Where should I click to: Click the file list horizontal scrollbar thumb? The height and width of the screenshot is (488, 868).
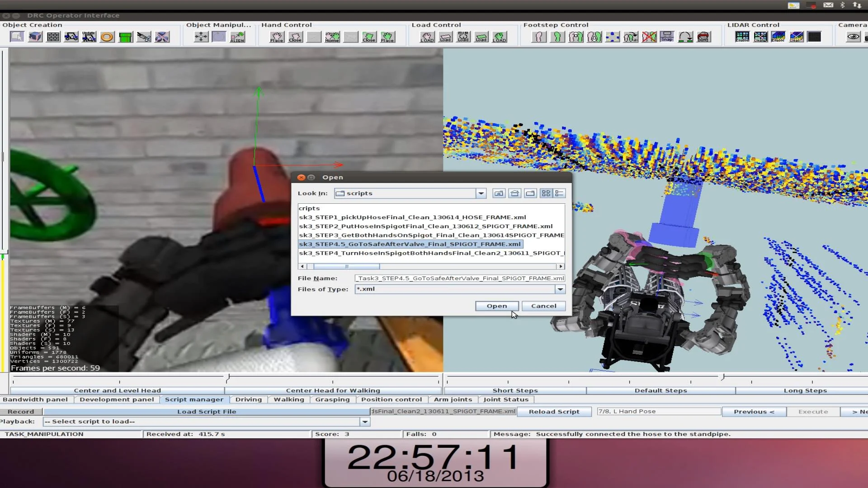[x=346, y=267]
